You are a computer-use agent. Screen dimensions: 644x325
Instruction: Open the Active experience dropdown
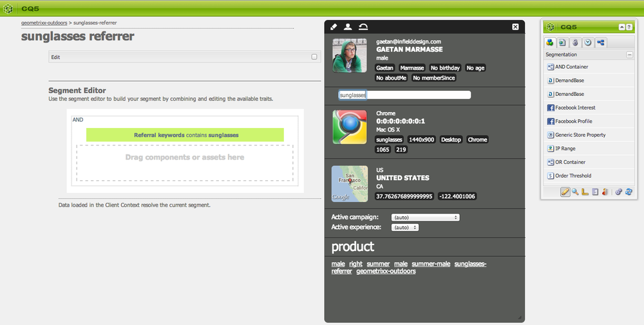(404, 227)
